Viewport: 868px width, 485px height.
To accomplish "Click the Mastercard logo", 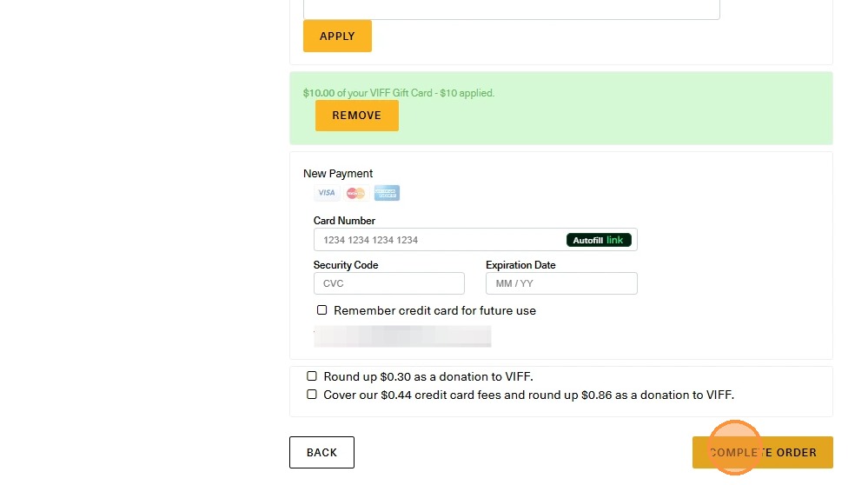I will coord(355,193).
